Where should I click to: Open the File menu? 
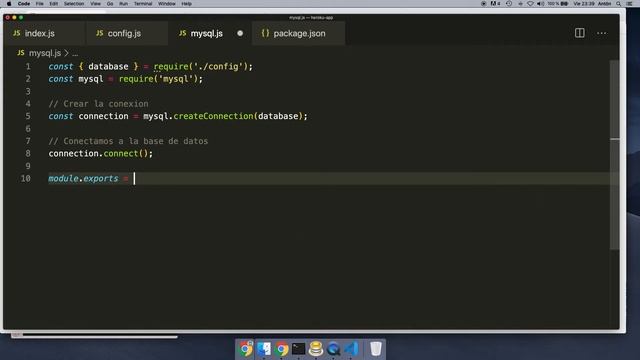[x=40, y=4]
